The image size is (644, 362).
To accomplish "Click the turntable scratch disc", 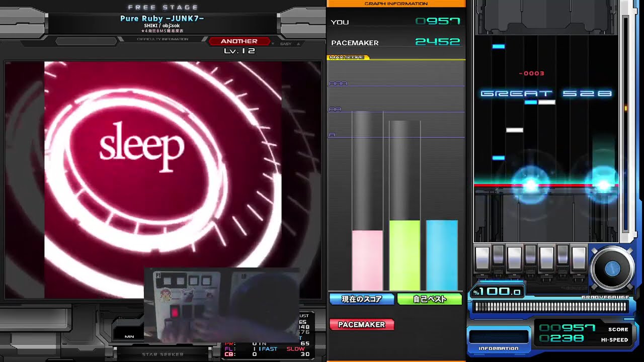I will pyautogui.click(x=612, y=268).
